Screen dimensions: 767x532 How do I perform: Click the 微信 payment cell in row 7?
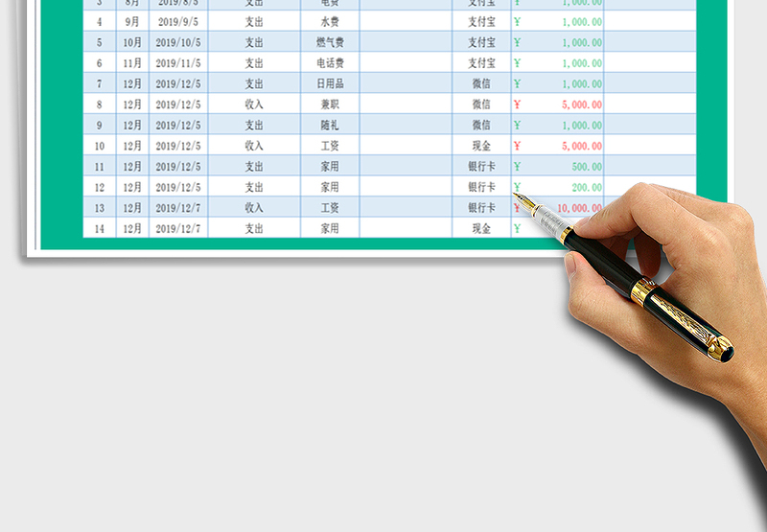pos(481,84)
